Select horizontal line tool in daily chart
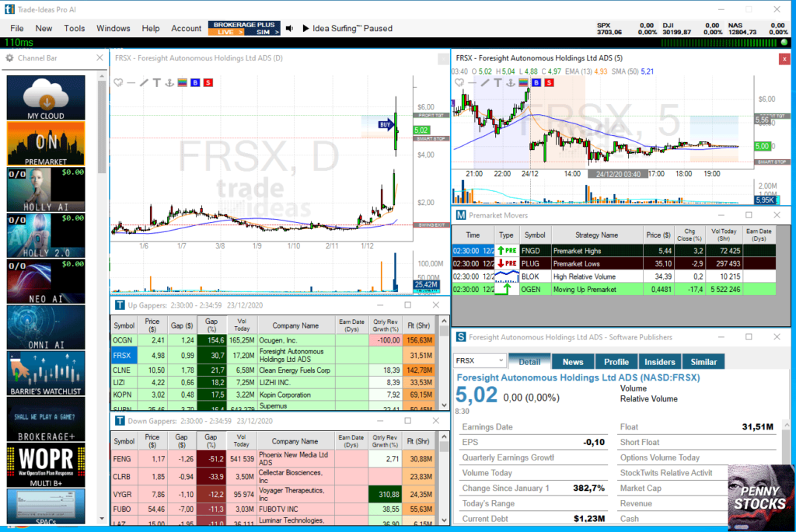796x532 pixels. click(131, 82)
